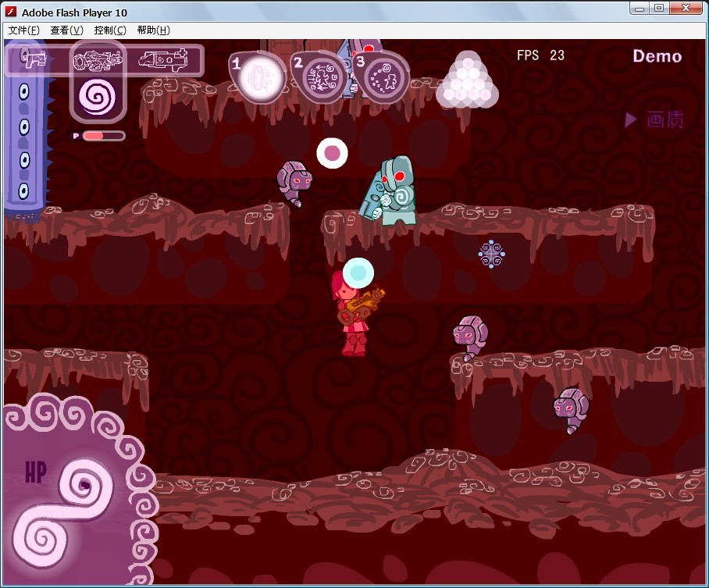Click the P power gauge bar
The image size is (709, 588).
(x=104, y=136)
